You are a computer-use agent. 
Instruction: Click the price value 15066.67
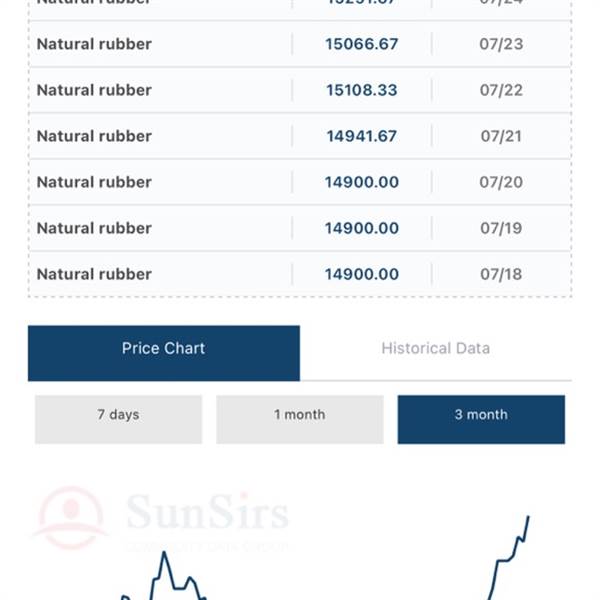[362, 44]
